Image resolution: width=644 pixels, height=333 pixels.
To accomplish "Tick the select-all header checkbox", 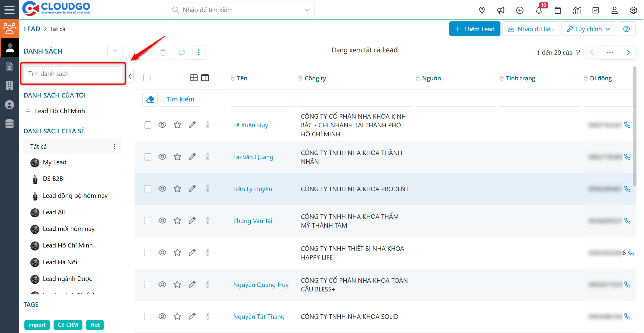I will pyautogui.click(x=147, y=78).
